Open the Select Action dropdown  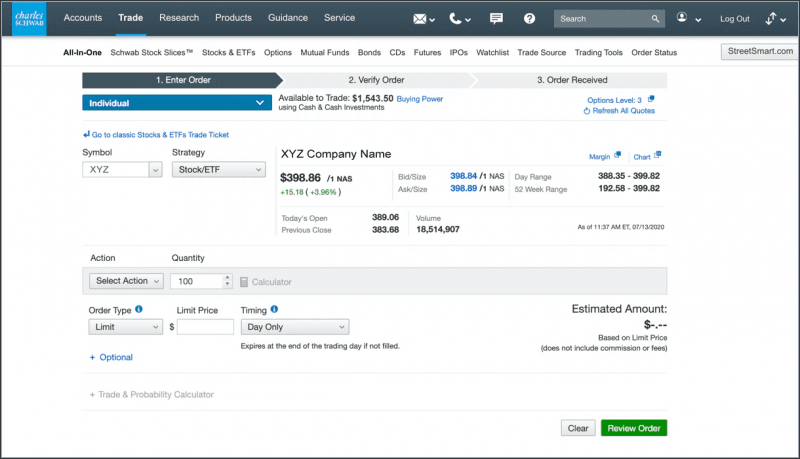[x=127, y=281]
